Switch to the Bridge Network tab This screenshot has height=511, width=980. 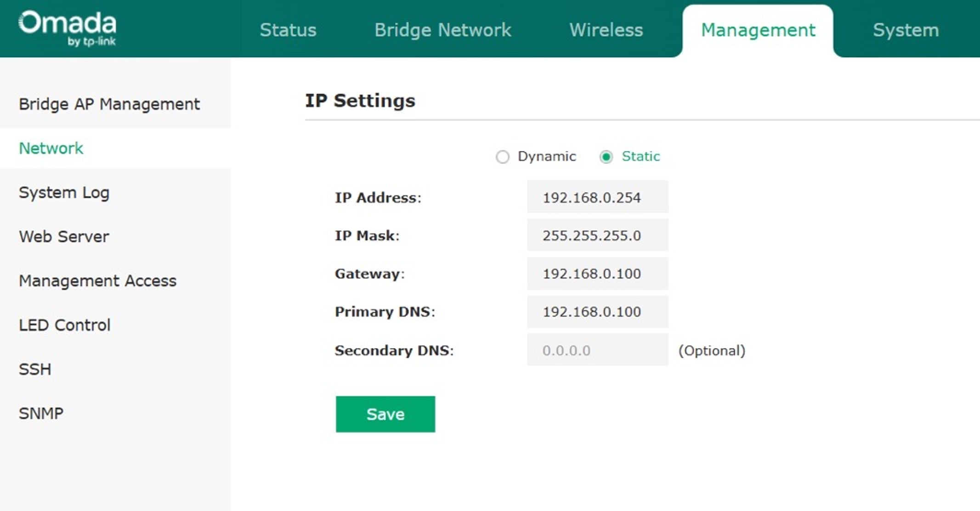point(442,30)
